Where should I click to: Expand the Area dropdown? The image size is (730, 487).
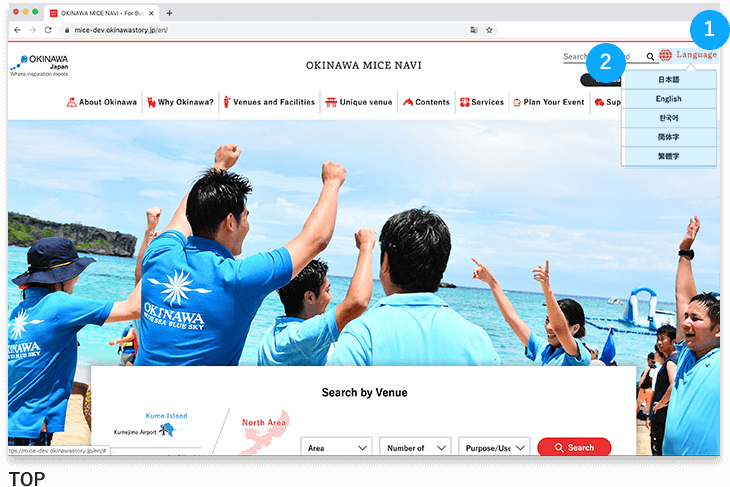coord(336,448)
